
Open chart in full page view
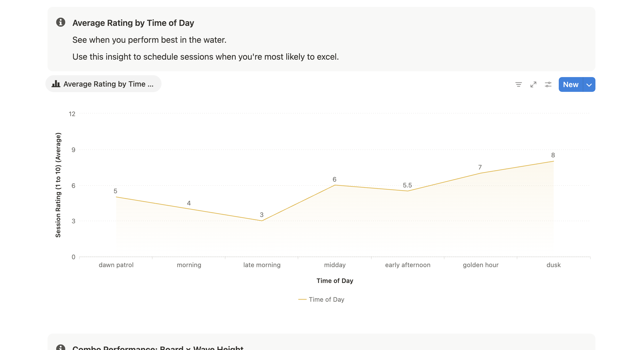point(533,84)
